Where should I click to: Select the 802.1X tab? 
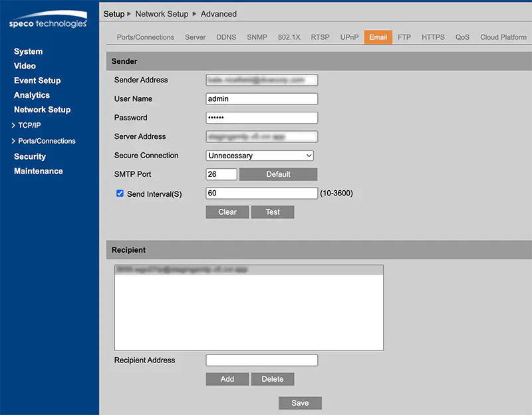click(x=289, y=37)
